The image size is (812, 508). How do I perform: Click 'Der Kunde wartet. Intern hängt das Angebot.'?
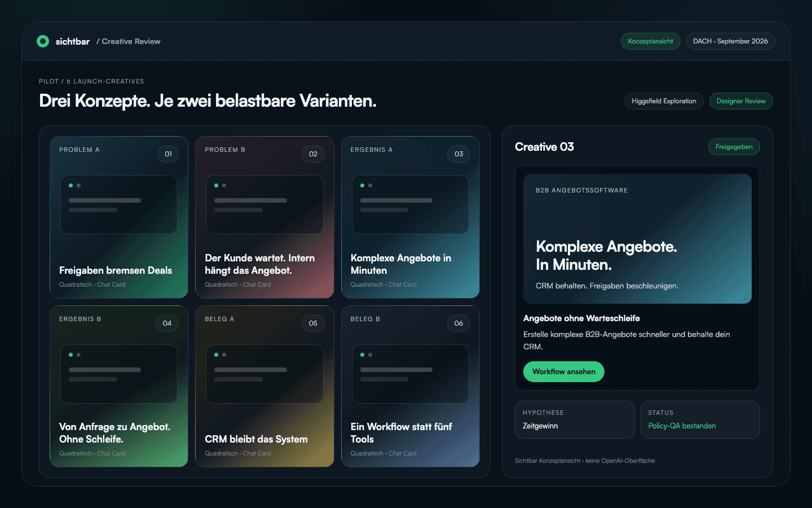coord(260,264)
